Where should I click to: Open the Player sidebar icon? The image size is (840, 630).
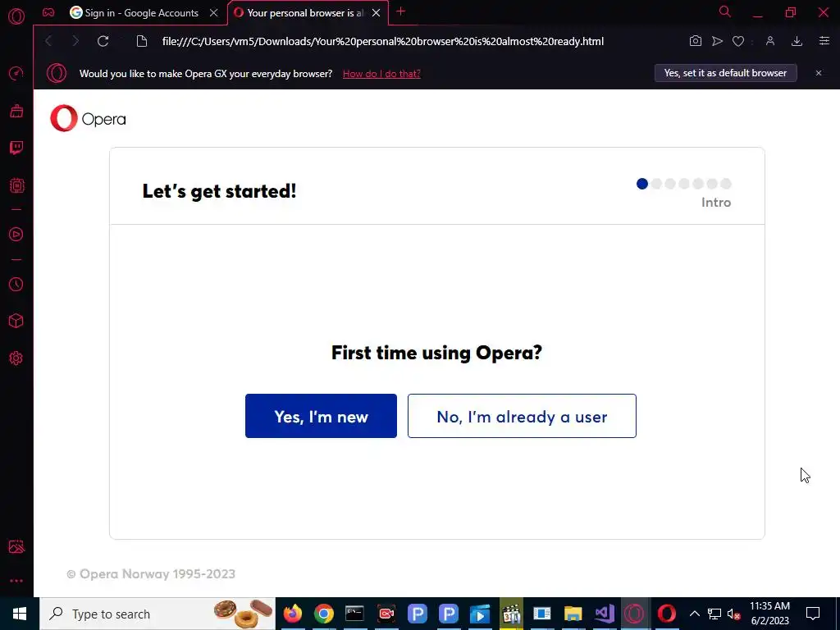point(16,234)
